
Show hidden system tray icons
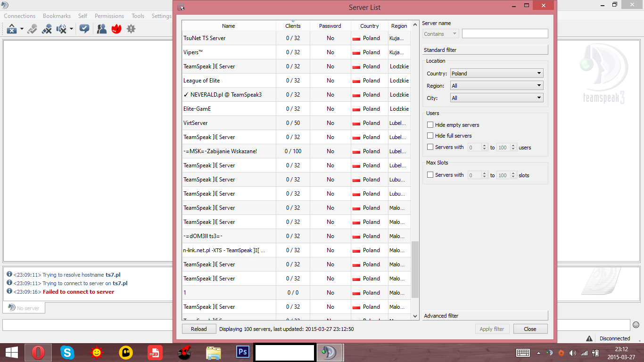tap(538, 353)
